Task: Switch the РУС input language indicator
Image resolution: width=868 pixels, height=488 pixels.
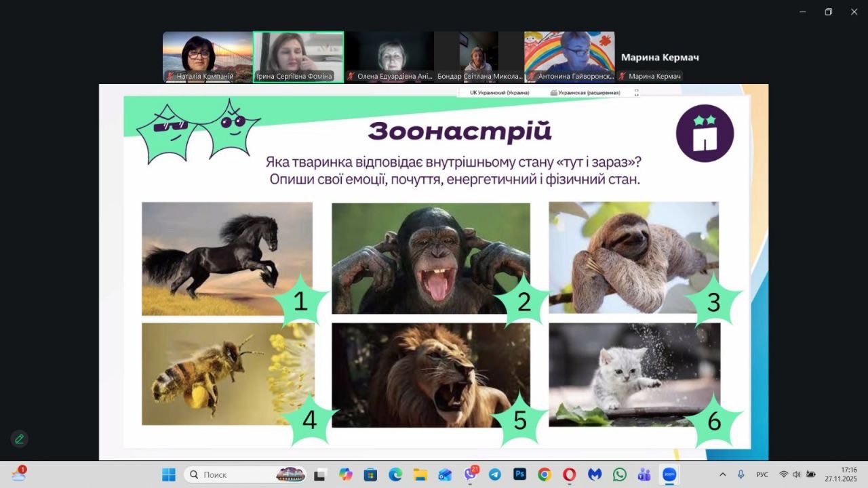Action: tap(762, 474)
